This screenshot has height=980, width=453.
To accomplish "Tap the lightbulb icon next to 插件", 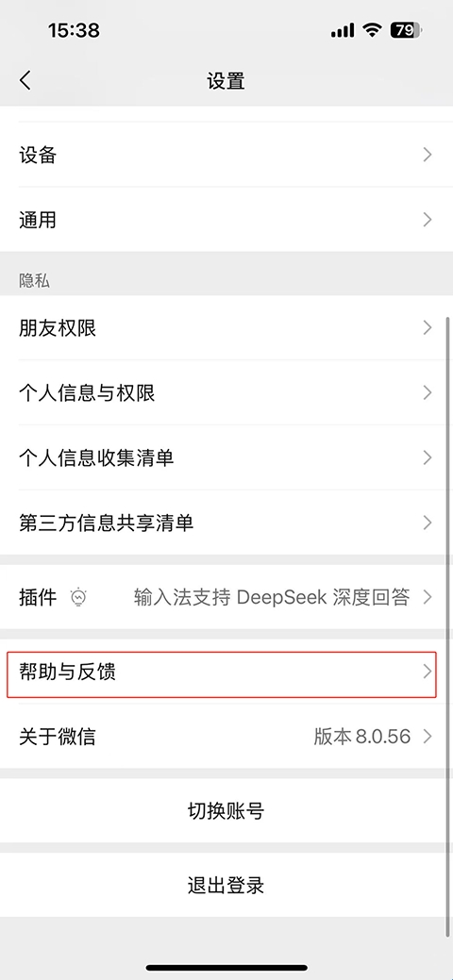I will [79, 597].
